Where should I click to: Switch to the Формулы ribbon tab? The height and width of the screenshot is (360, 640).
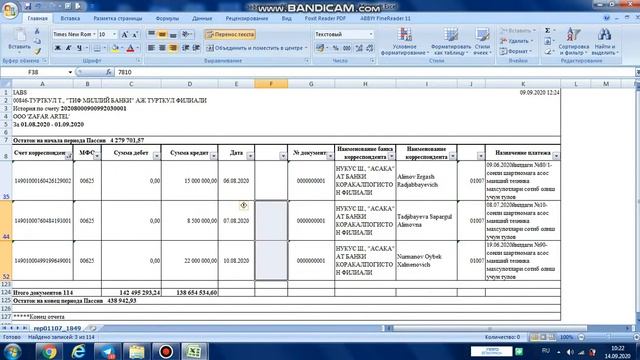click(x=167, y=18)
